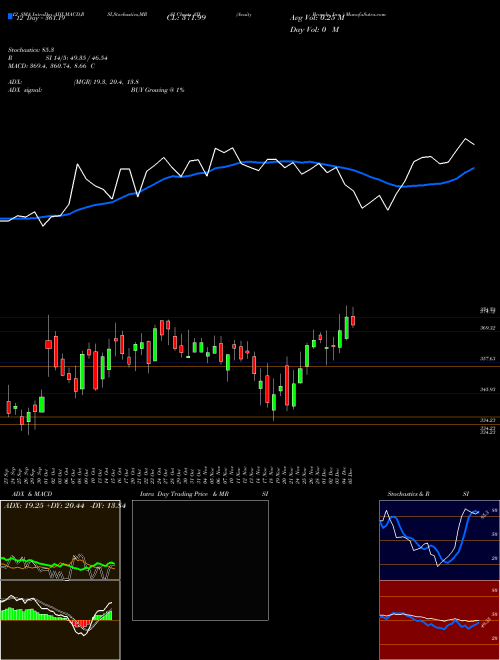
Task: Select the 'Day Vol: 0 M' text
Action: pyautogui.click(x=314, y=29)
